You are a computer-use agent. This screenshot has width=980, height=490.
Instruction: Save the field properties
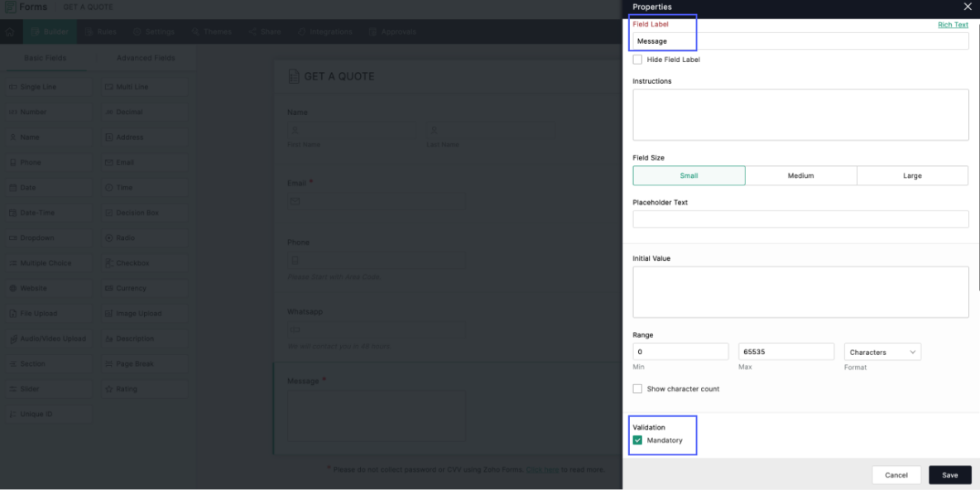(949, 475)
